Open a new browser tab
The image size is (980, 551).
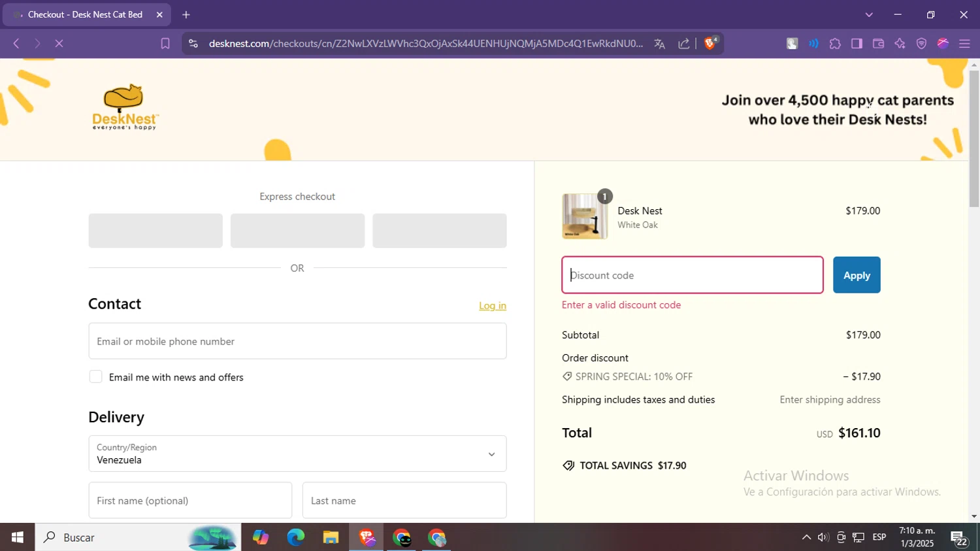pyautogui.click(x=186, y=14)
